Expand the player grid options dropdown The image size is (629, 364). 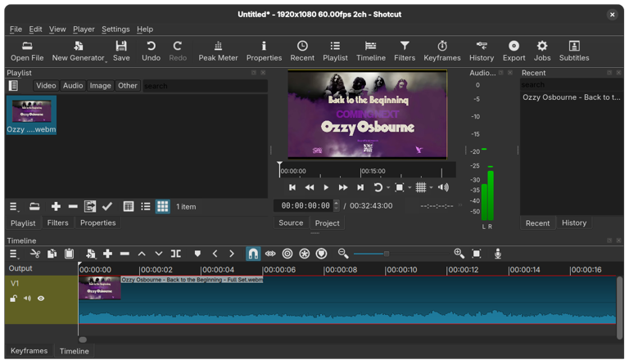(x=431, y=187)
